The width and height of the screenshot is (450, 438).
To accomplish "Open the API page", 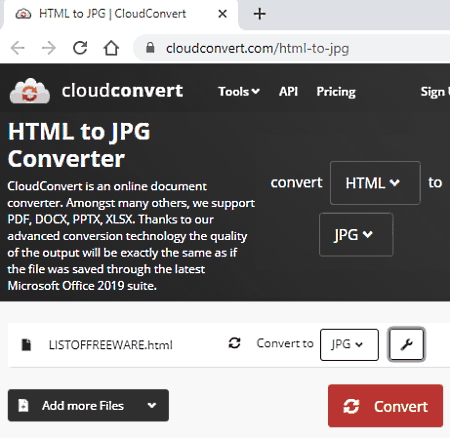I will (288, 91).
